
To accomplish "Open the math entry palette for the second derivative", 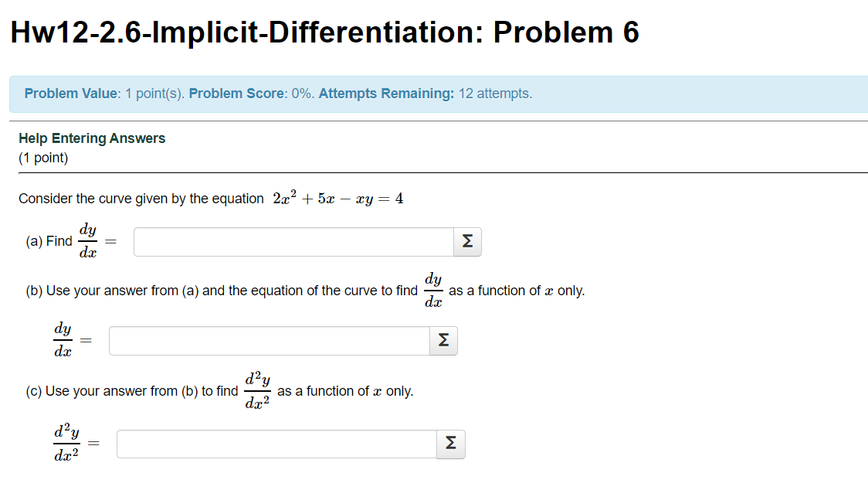I will pos(450,444).
